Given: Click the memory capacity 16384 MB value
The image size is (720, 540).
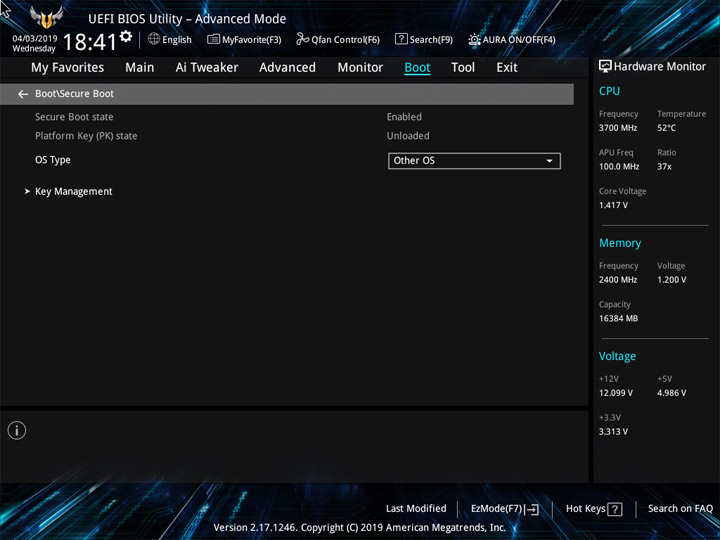Looking at the screenshot, I should 619,318.
